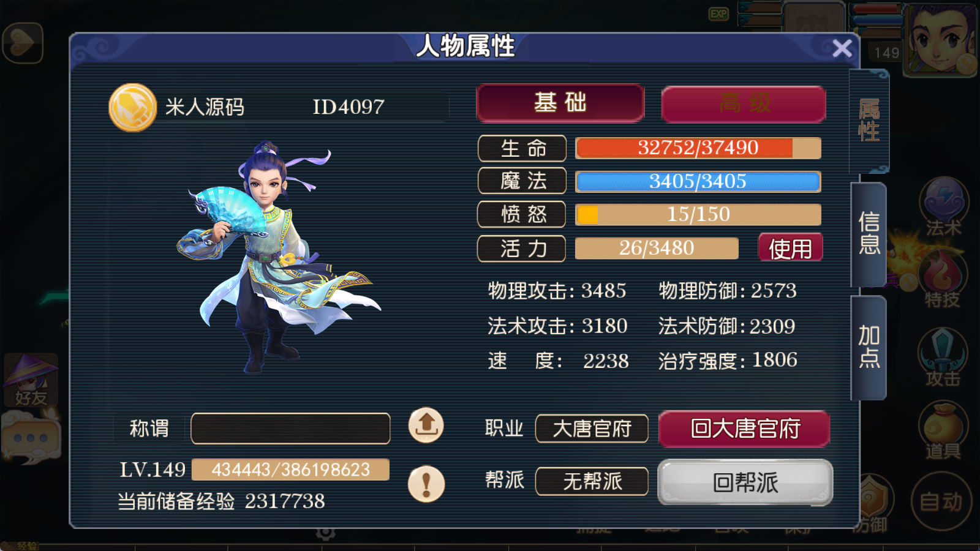This screenshot has height=551, width=980.
Task: Click the orange upload arrow icon near 称谓
Action: 426,425
